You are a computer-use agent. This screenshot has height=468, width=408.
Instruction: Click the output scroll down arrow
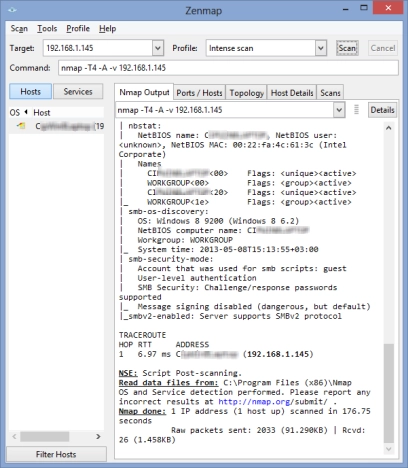click(x=389, y=449)
